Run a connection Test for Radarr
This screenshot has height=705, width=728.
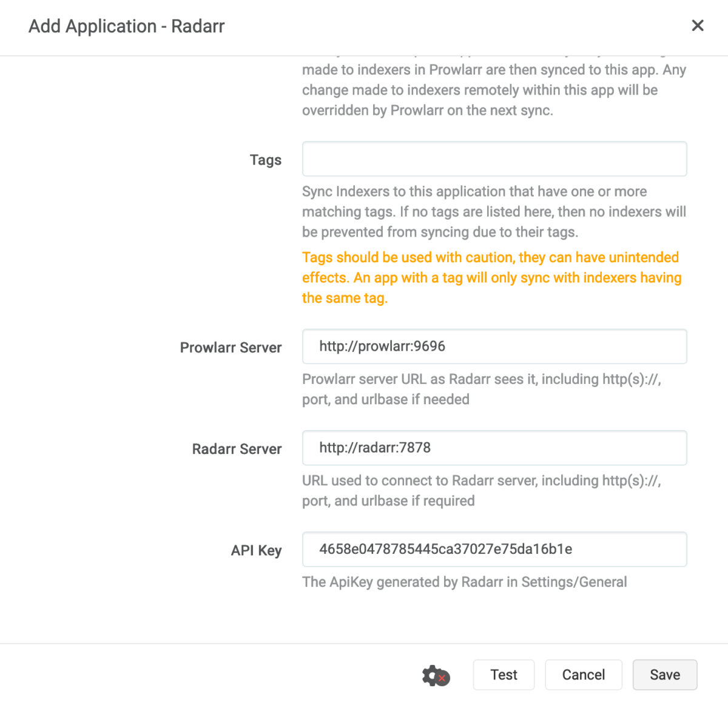[x=503, y=675]
